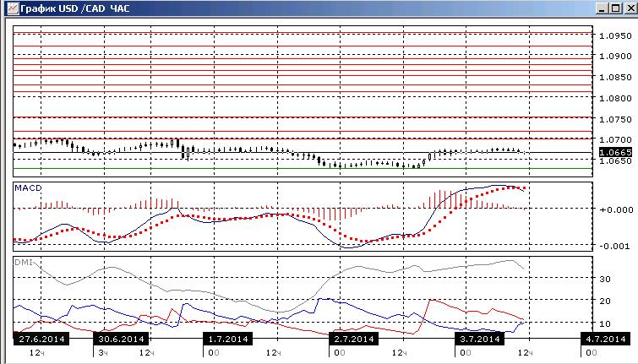Click the 1.0750 price axis label

(616, 119)
